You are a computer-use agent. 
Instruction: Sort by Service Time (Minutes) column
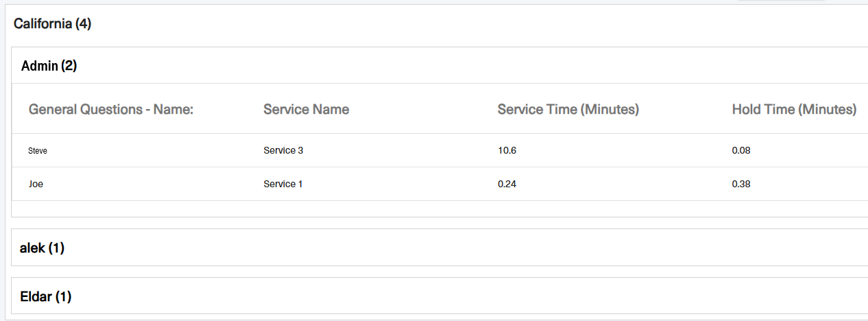tap(568, 109)
